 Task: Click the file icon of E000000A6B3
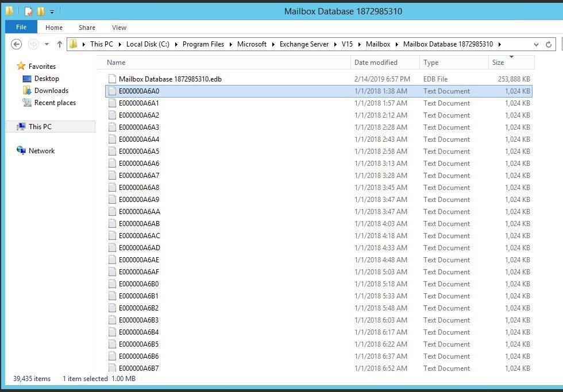pyautogui.click(x=113, y=320)
